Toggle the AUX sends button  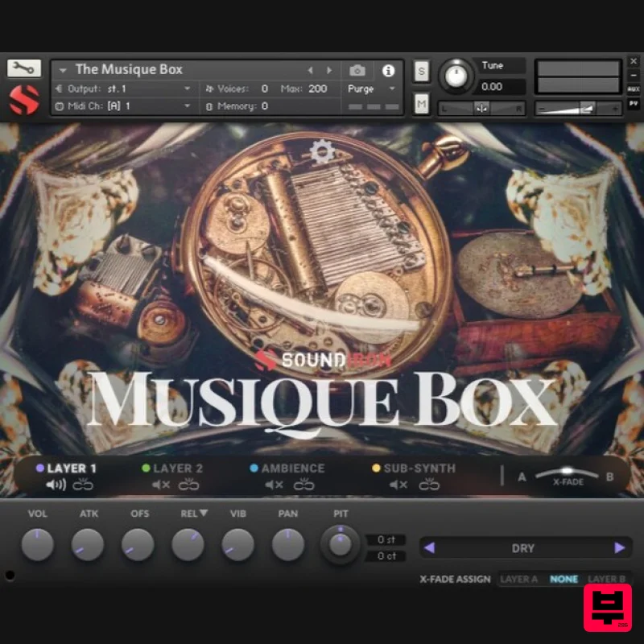634,89
